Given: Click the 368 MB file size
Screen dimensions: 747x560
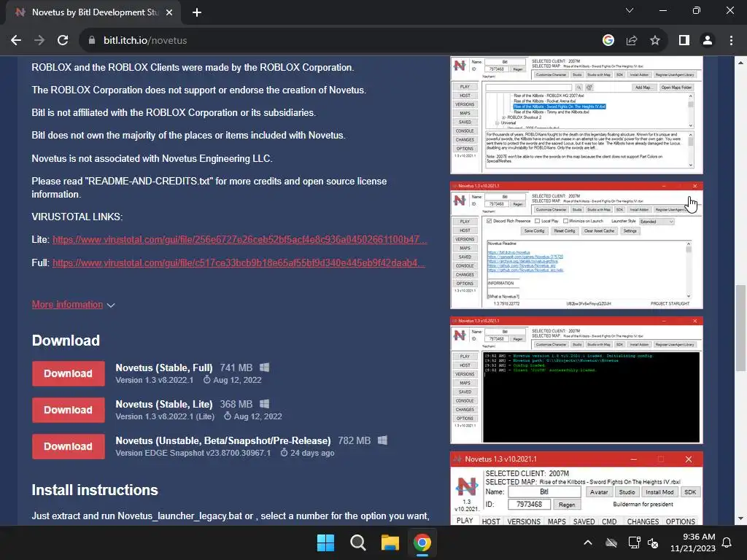Looking at the screenshot, I should coord(236,404).
